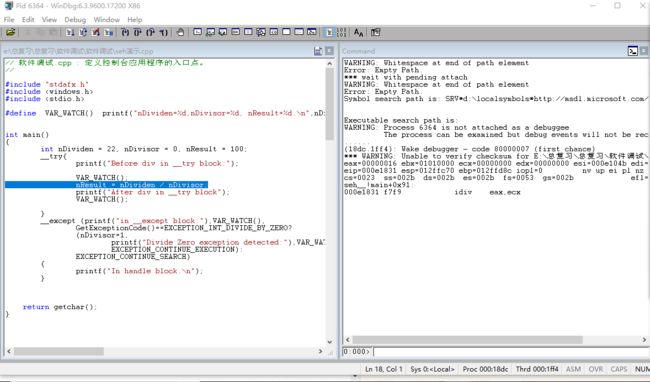Image resolution: width=650 pixels, height=382 pixels.
Task: Open the Debug menu
Action: (x=75, y=19)
